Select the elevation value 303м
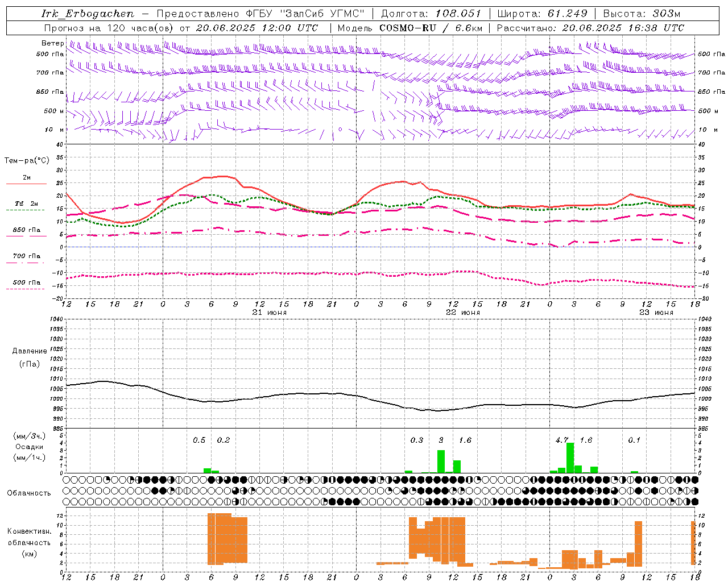Image resolution: width=728 pixels, height=582 pixels. [x=667, y=14]
